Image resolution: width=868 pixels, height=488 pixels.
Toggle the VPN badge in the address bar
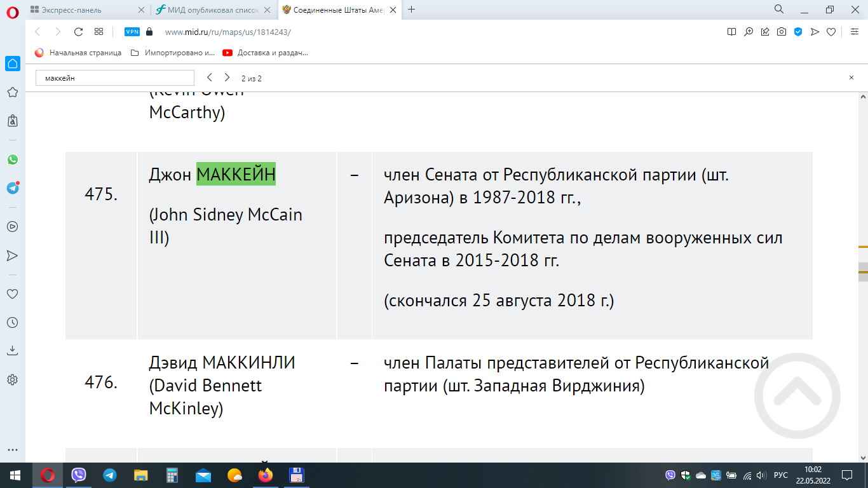click(x=132, y=32)
